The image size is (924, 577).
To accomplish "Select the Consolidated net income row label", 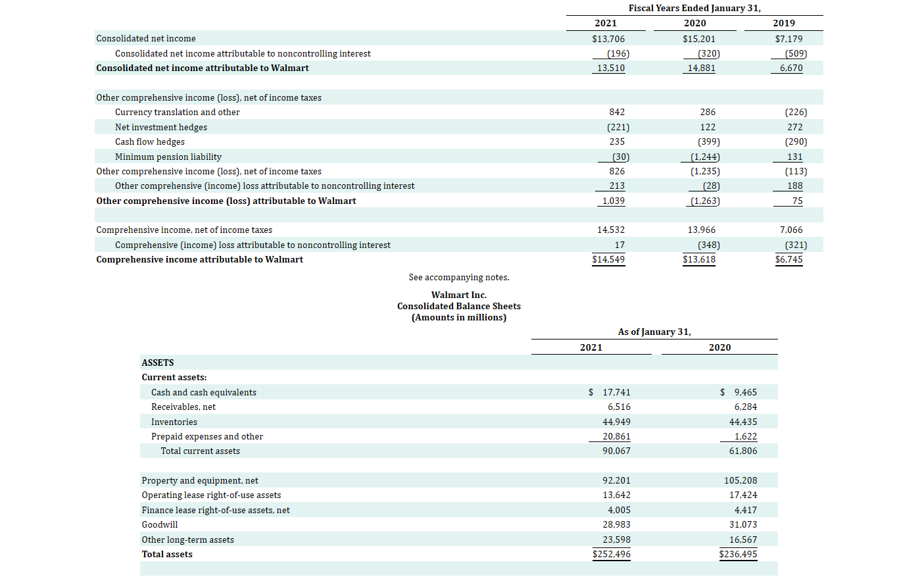I will click(145, 38).
